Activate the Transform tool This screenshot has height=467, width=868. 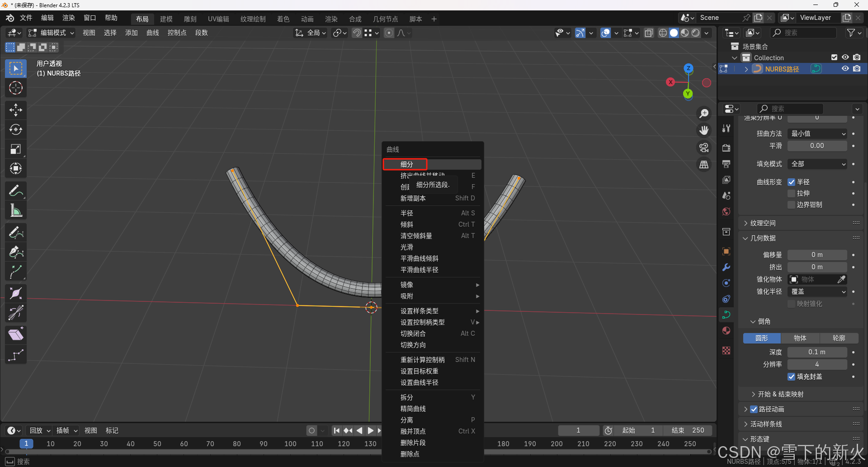coord(16,168)
